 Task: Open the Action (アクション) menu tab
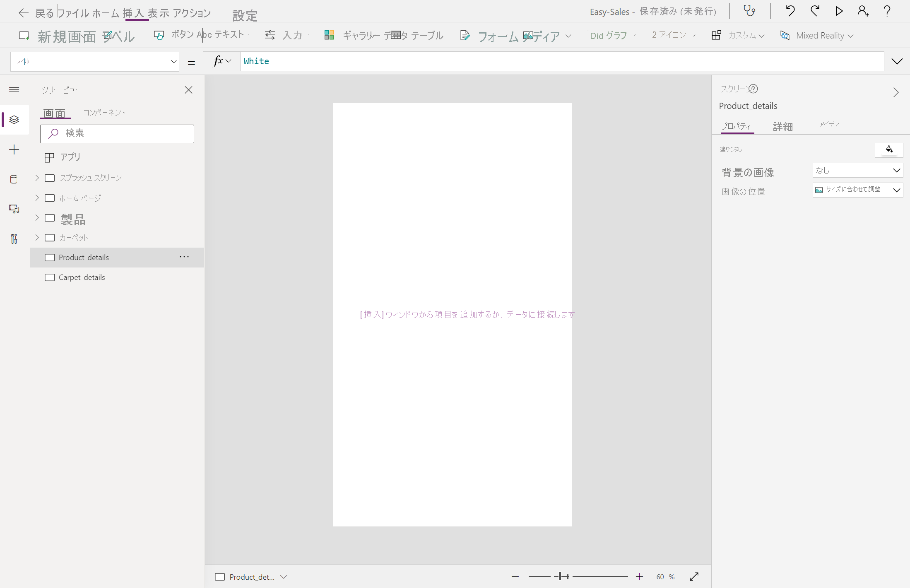pyautogui.click(x=192, y=13)
